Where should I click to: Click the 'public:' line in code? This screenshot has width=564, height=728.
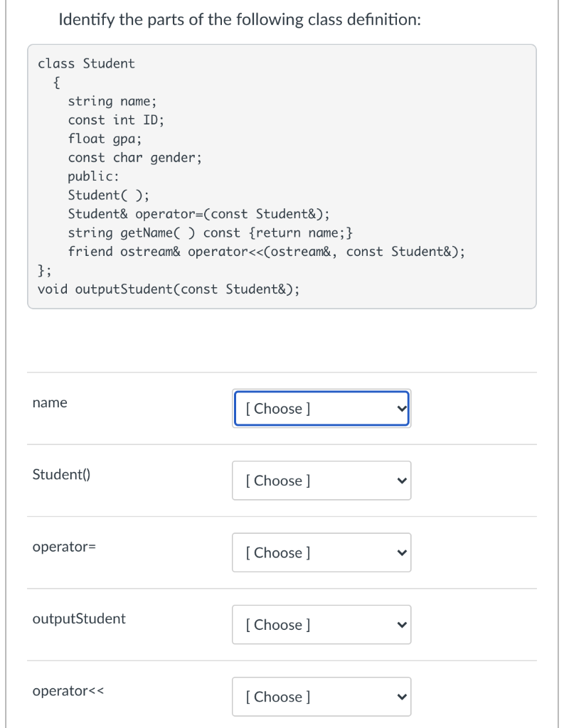click(x=93, y=176)
